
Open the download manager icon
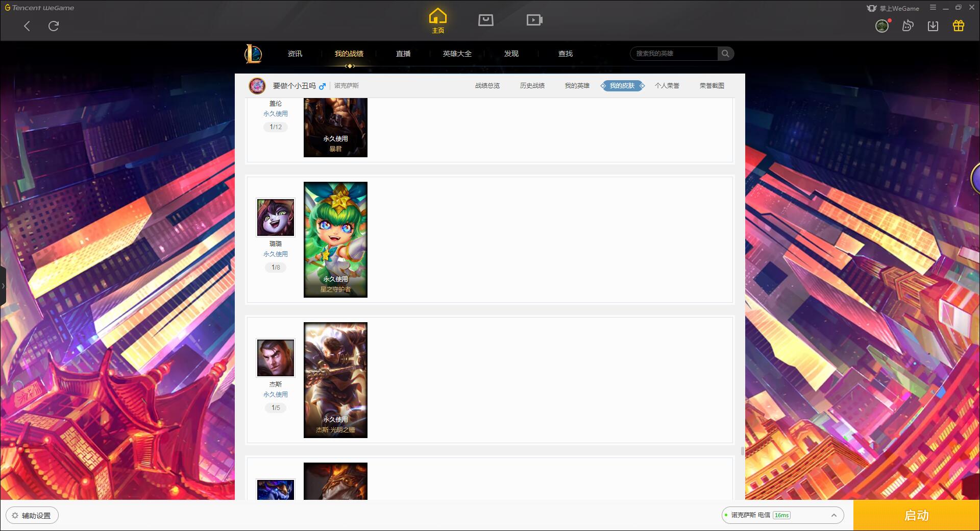(x=933, y=26)
